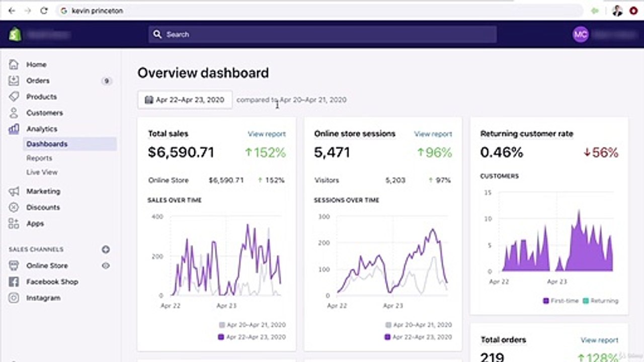Image resolution: width=644 pixels, height=362 pixels.
Task: Select Reports under Analytics
Action: coord(39,158)
